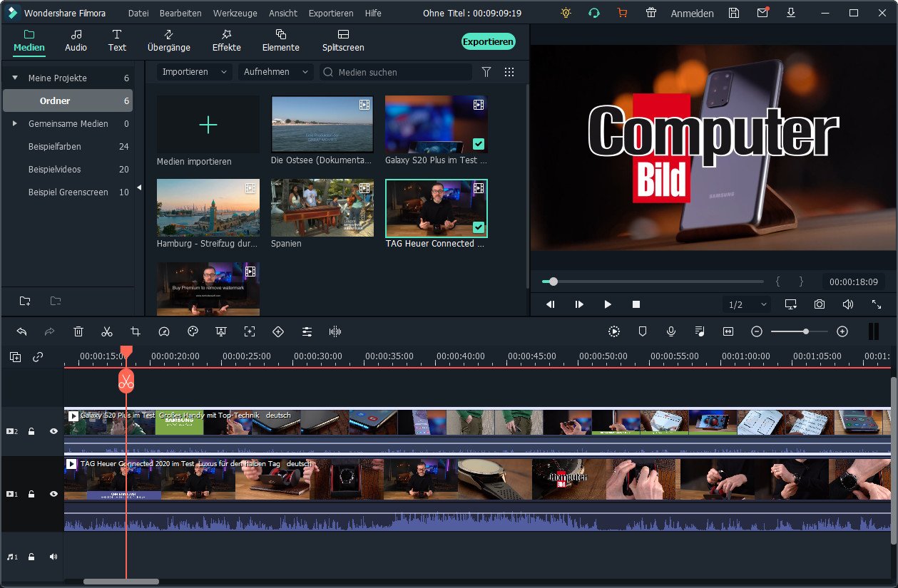Click the Exportieren button
Viewport: 898px width, 588px height.
pos(488,41)
